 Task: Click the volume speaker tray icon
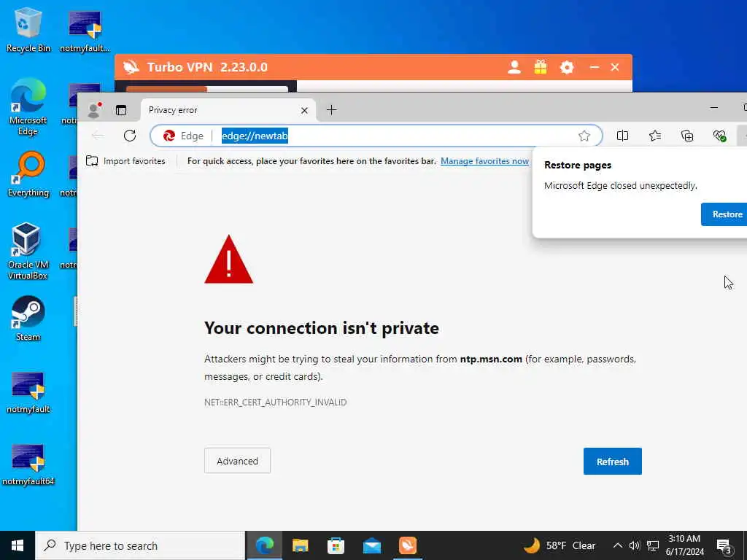[635, 545]
